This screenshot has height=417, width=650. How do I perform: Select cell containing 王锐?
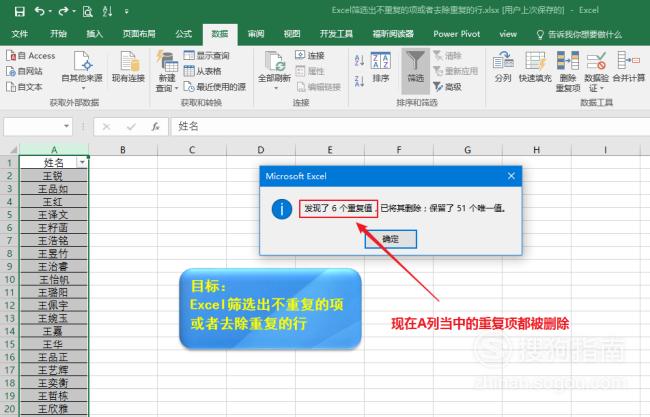click(x=54, y=176)
